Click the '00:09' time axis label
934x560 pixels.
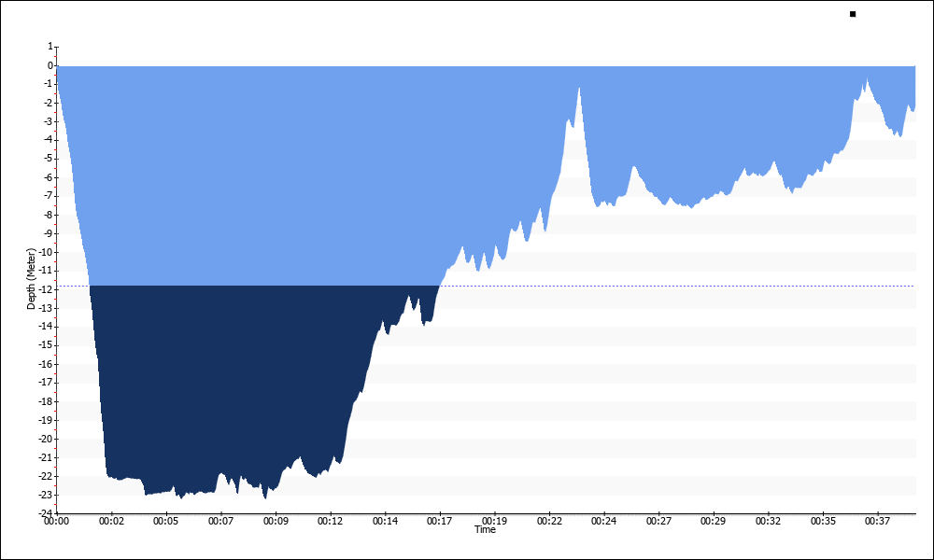click(x=276, y=522)
